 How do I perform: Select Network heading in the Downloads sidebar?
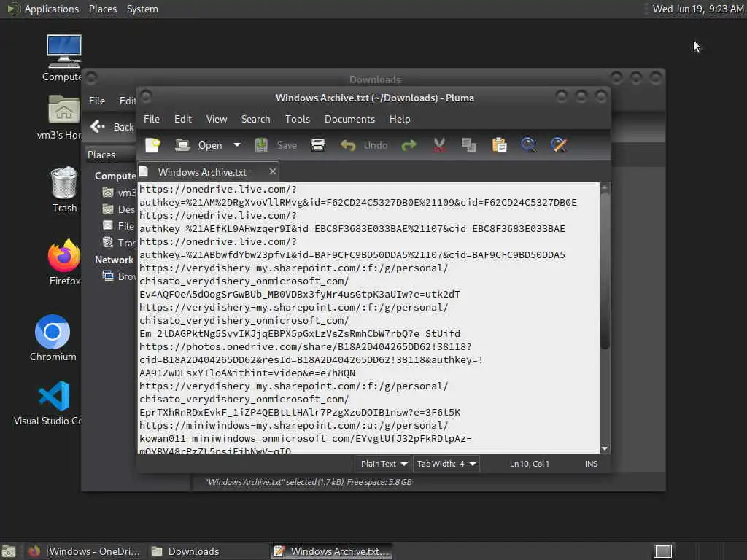pos(114,260)
